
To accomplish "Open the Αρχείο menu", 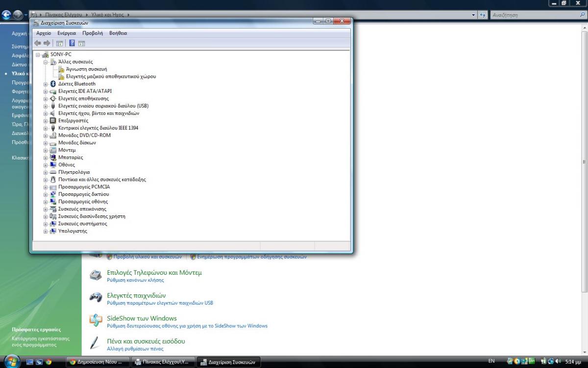I will pyautogui.click(x=44, y=33).
